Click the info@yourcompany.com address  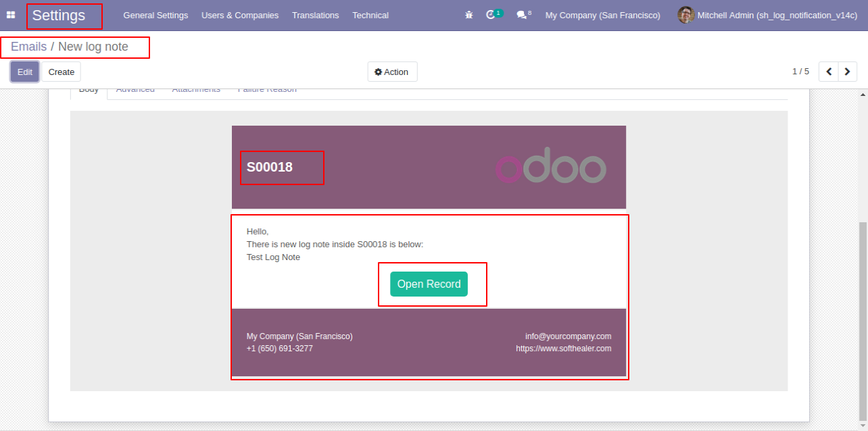click(568, 336)
